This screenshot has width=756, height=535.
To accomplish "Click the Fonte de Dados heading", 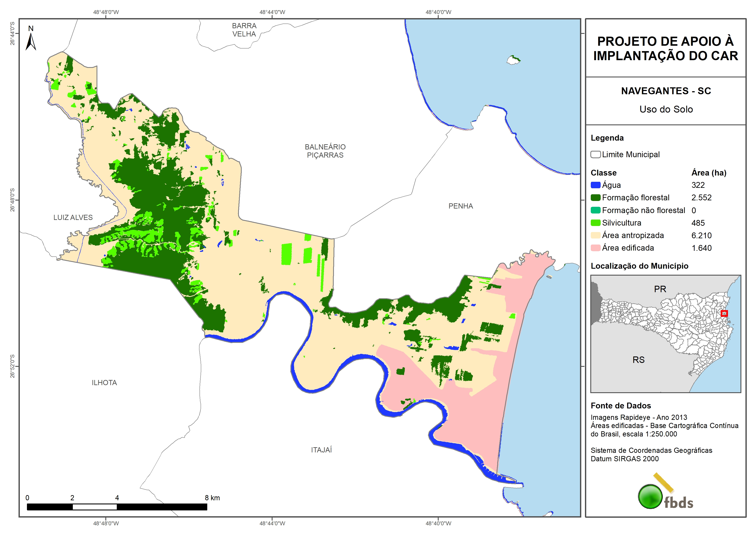I will [621, 406].
